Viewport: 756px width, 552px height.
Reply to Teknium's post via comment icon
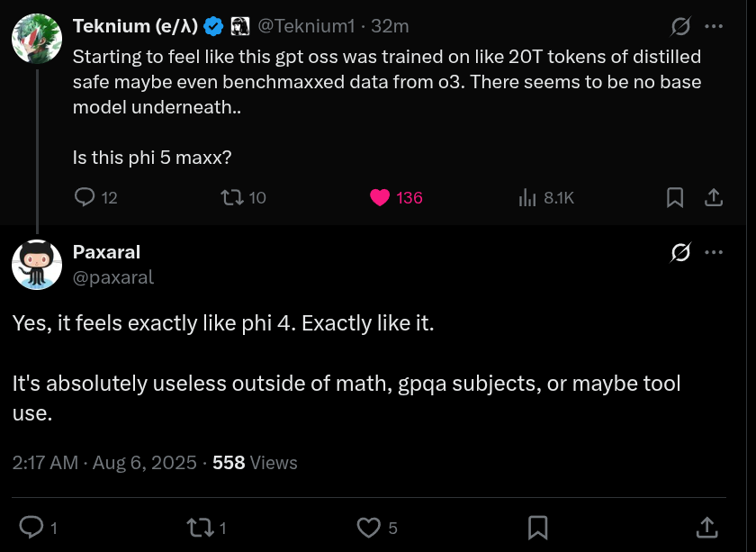click(85, 197)
